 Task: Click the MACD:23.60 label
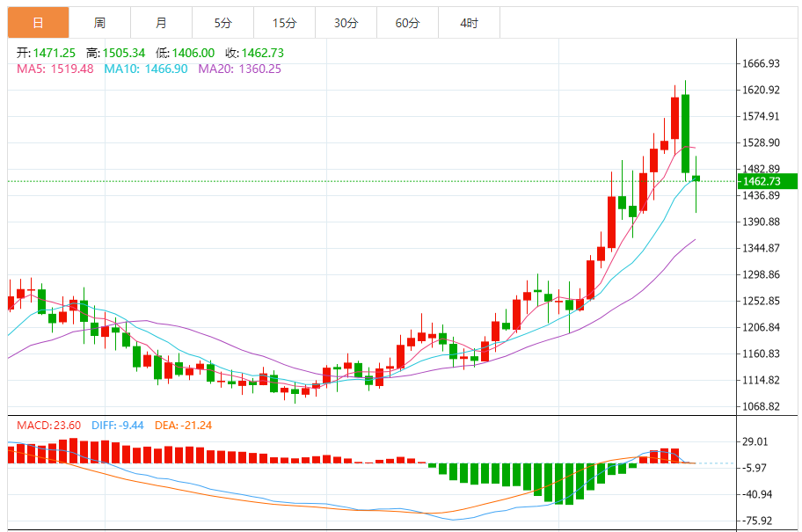(48, 425)
